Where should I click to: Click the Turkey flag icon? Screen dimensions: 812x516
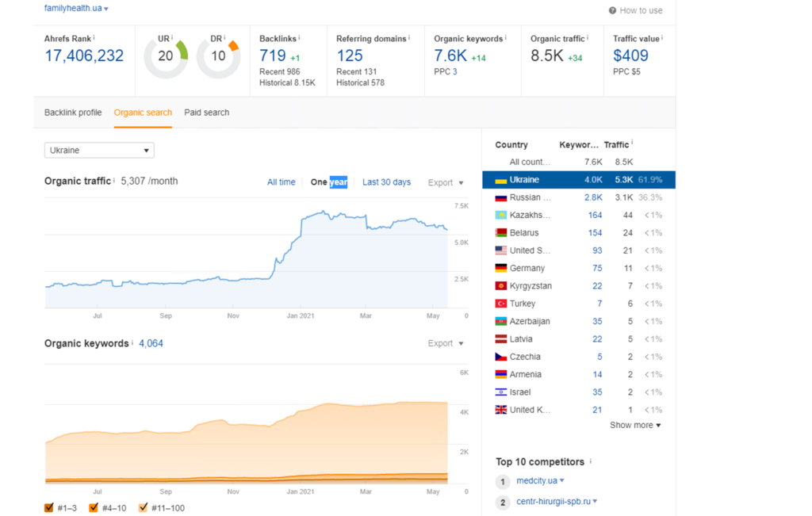coord(501,304)
